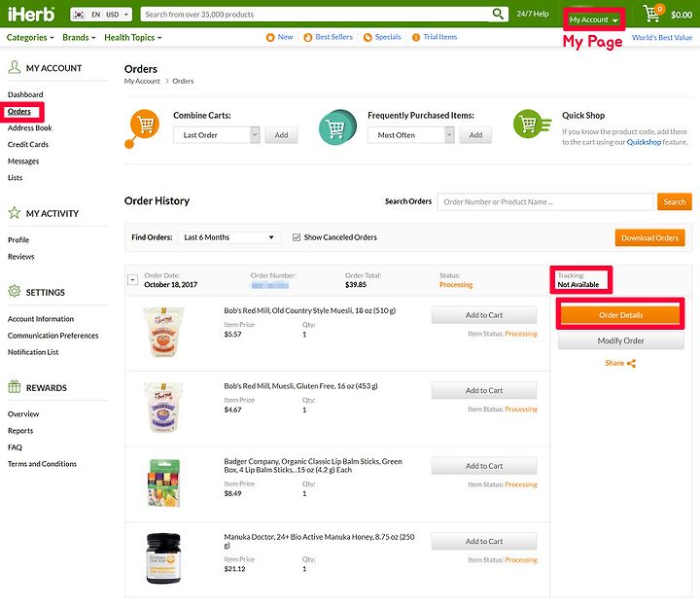This screenshot has height=608, width=700.
Task: Open Lists in sidebar
Action: 16,178
